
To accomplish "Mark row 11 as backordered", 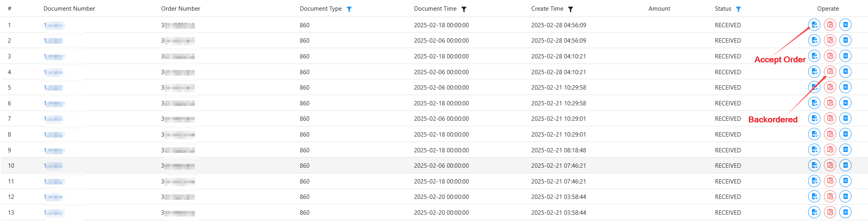I will [x=830, y=181].
